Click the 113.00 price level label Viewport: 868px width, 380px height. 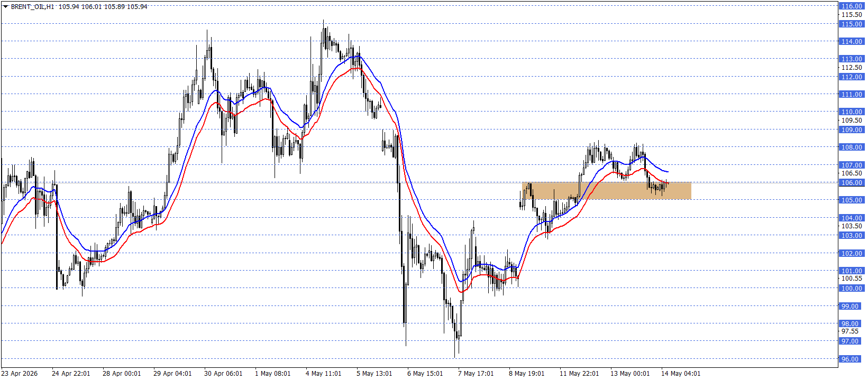pos(852,59)
